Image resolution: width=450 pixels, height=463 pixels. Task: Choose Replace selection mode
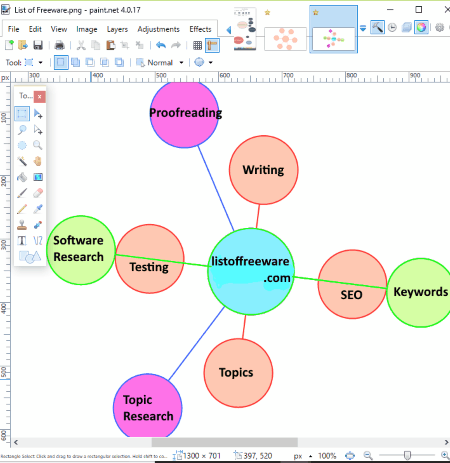click(61, 62)
